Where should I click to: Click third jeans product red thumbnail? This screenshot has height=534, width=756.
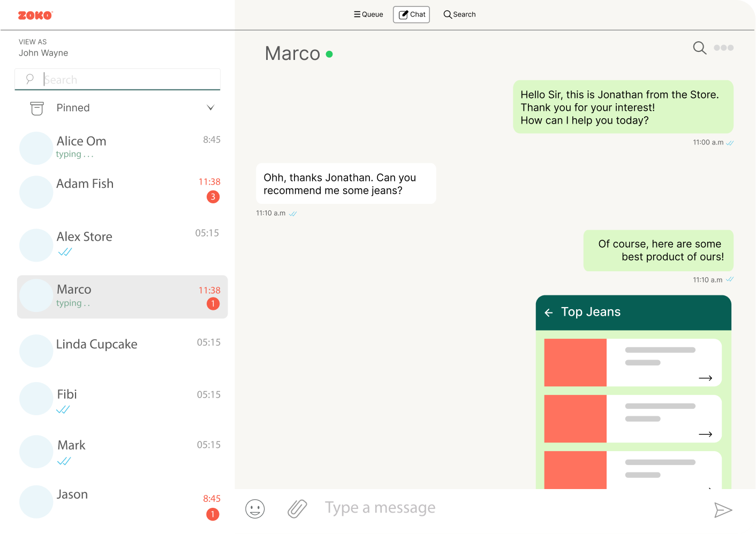coord(576,470)
